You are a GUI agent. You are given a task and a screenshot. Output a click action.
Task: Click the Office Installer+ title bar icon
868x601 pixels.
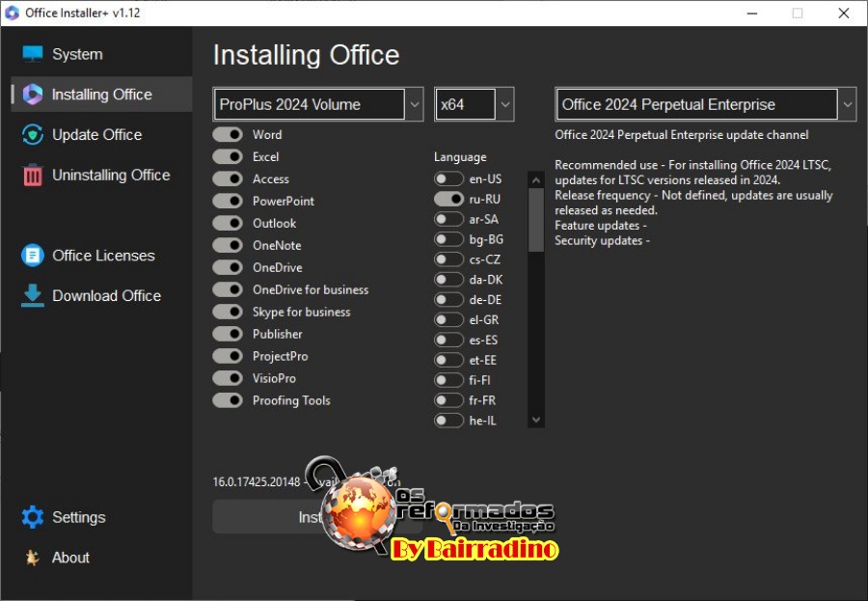12,13
